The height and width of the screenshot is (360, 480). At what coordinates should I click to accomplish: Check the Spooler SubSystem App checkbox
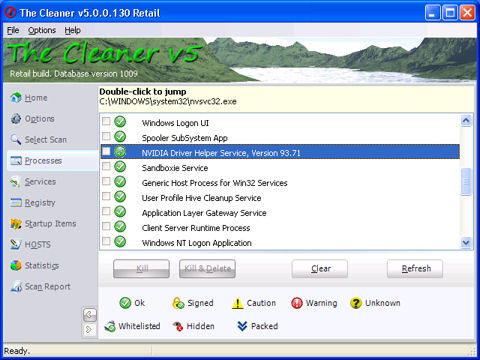point(106,136)
